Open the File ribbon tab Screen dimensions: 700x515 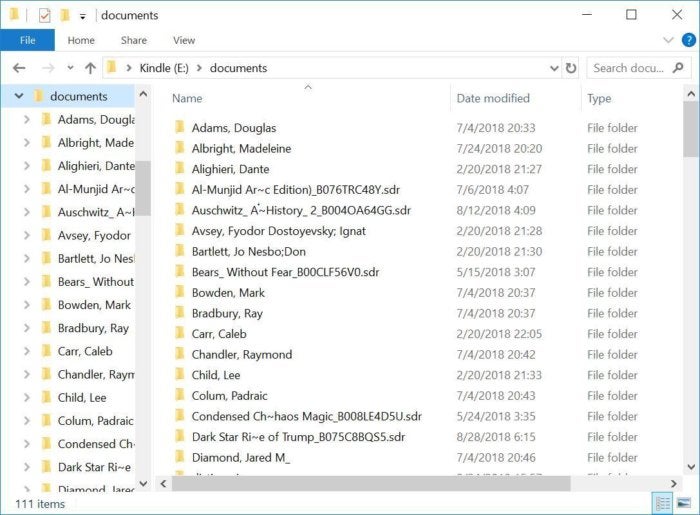click(x=27, y=40)
